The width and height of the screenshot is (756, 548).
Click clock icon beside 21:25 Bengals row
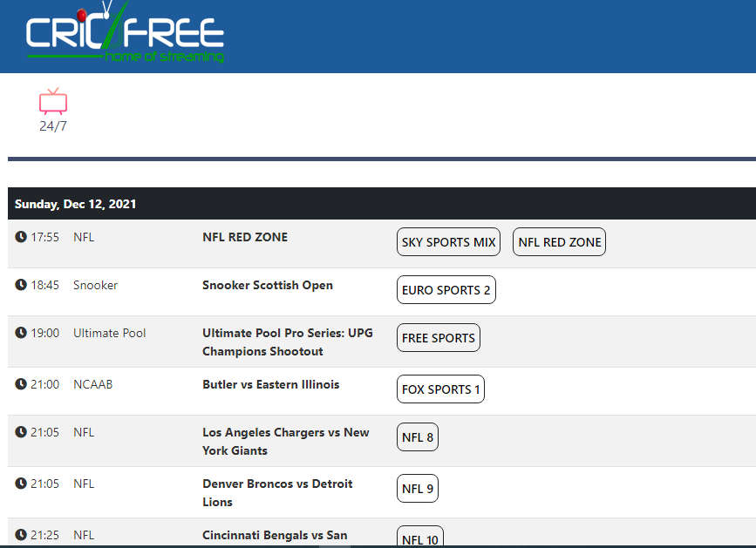click(21, 535)
